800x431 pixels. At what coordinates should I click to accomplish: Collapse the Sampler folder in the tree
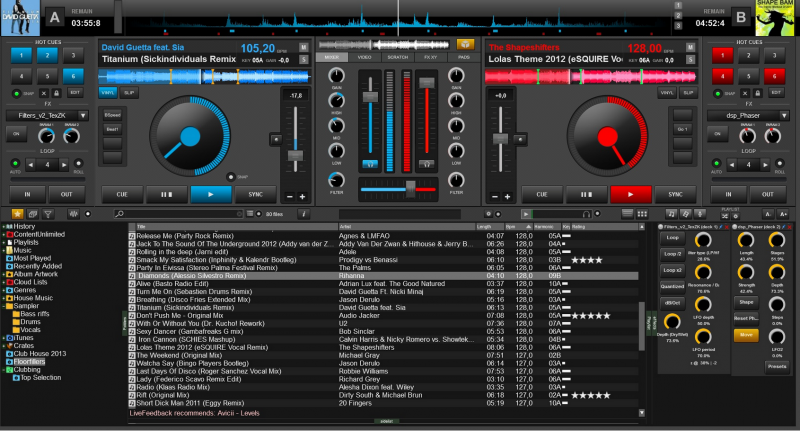tap(4, 306)
